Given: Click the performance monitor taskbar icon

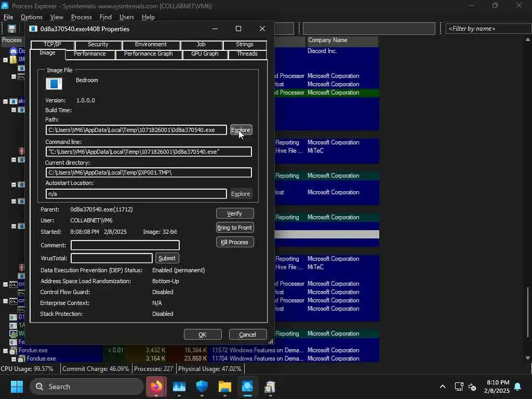Looking at the screenshot, I should pyautogui.click(x=179, y=387).
